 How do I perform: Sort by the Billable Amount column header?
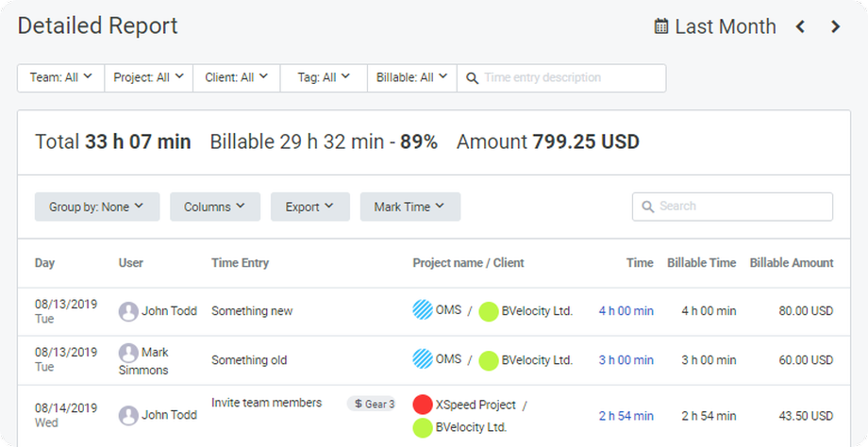792,263
